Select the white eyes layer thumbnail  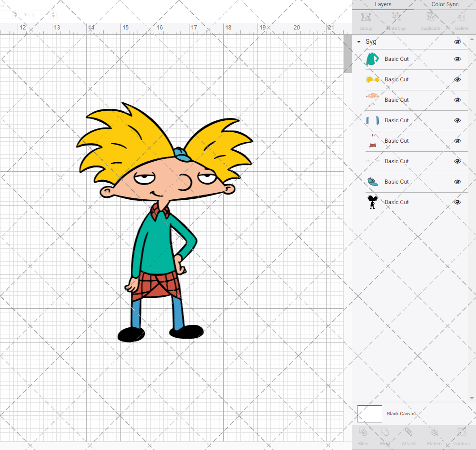pyautogui.click(x=373, y=161)
